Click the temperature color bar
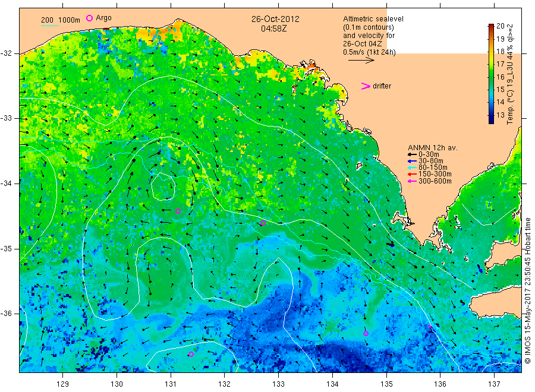This screenshot has height=392, width=535. 492,74
